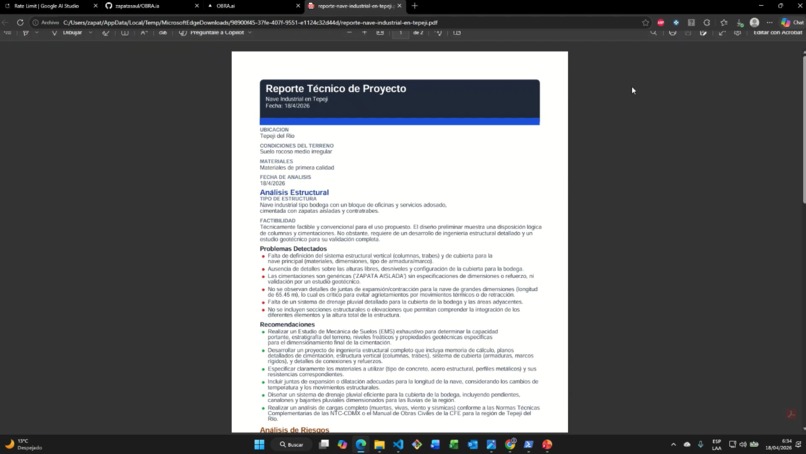
Task: Click the Recomendaciones heading
Action: tap(287, 324)
